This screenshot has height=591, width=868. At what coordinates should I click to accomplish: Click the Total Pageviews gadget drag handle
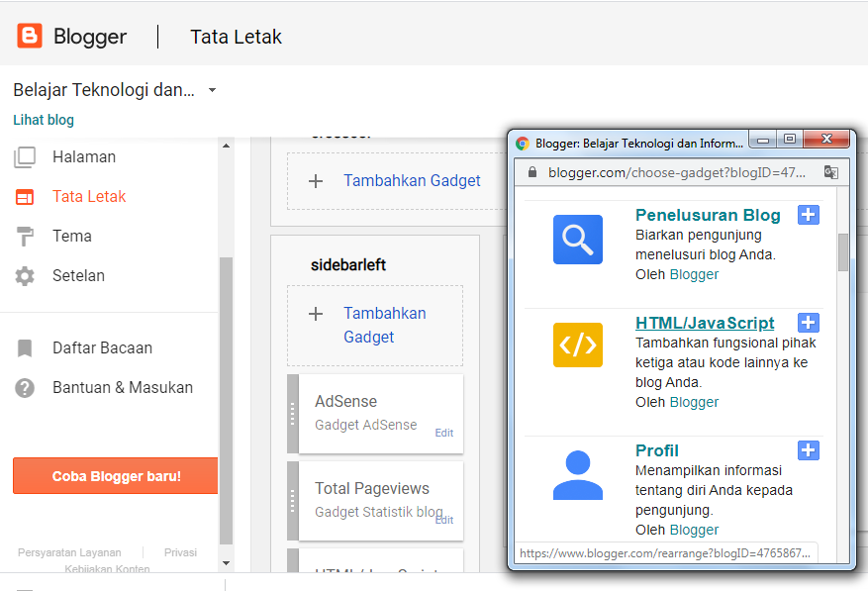[x=293, y=501]
